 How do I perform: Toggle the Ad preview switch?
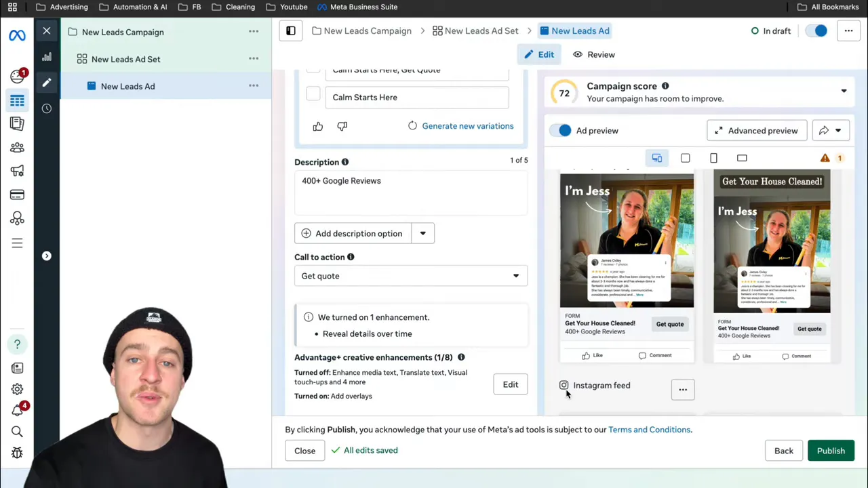[x=561, y=131]
